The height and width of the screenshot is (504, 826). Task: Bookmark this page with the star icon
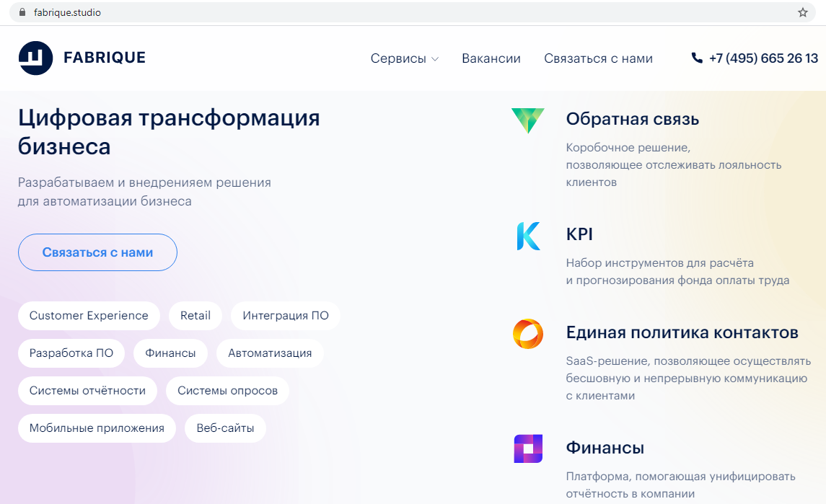tap(803, 12)
